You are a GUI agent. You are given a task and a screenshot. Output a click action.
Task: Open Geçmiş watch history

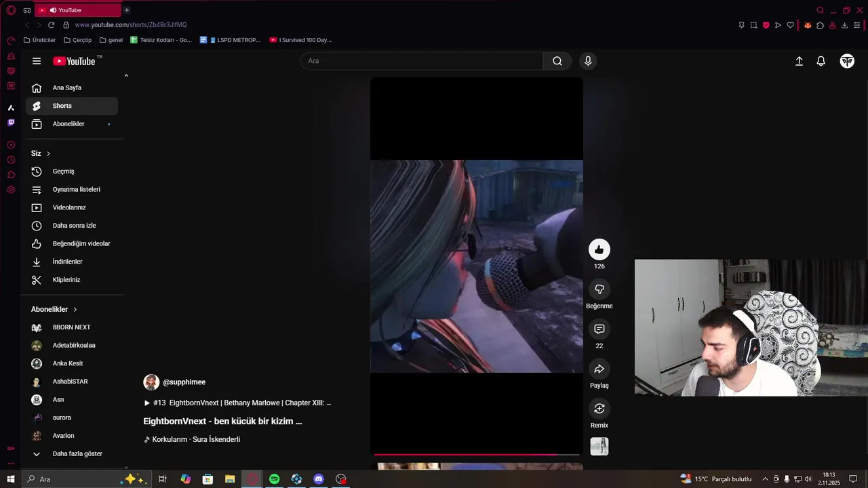72,171
